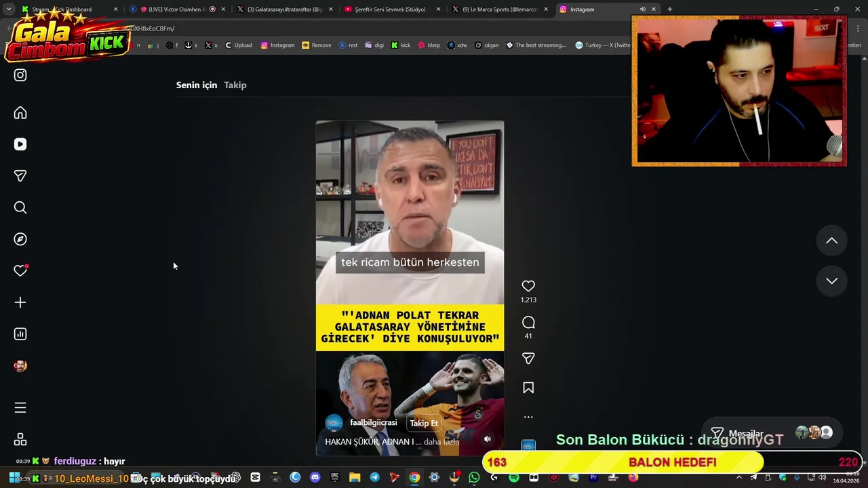Open File Explorer from taskbar
Viewport: 868px width, 488px height.
pyautogui.click(x=355, y=477)
